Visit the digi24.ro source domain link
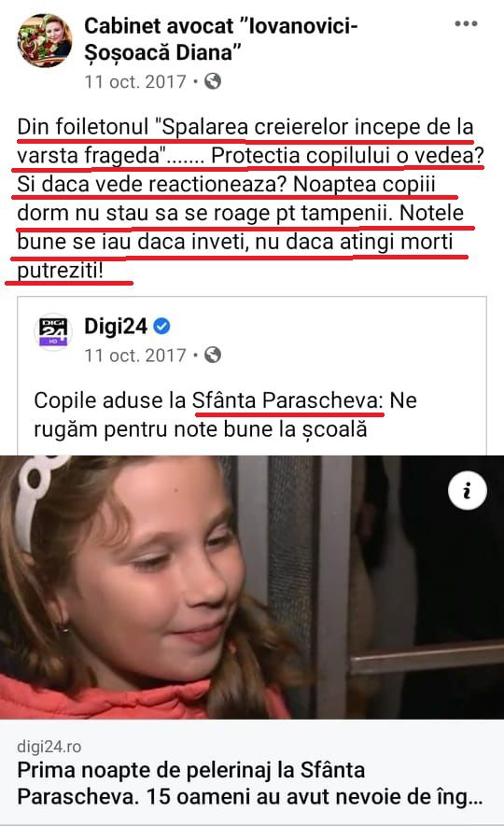504x826 pixels. click(x=49, y=746)
